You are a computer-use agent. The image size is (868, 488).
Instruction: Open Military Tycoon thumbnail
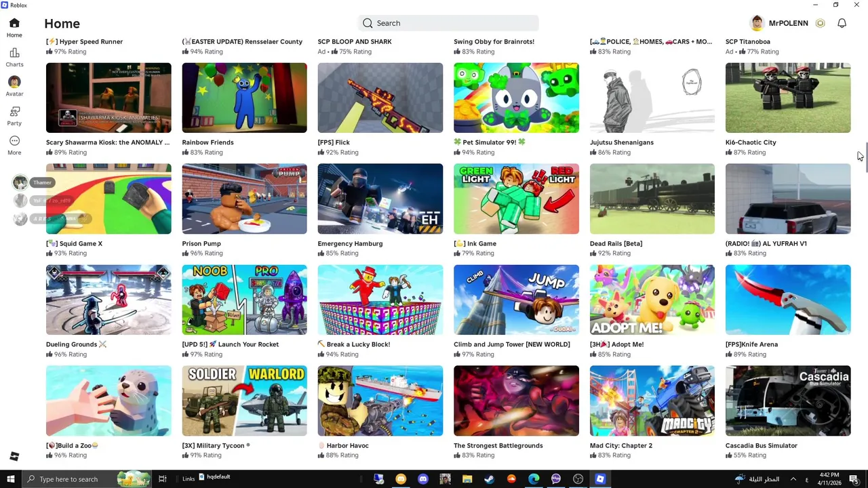click(244, 401)
